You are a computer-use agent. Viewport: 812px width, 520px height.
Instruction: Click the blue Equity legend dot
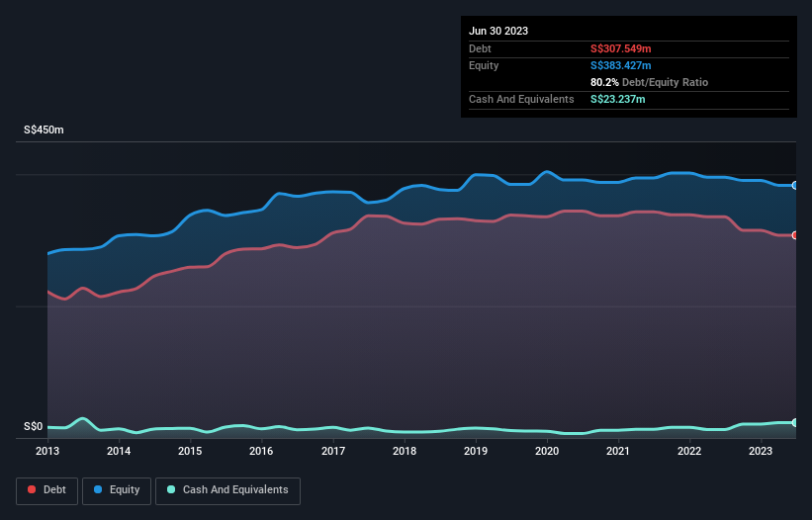click(x=97, y=489)
